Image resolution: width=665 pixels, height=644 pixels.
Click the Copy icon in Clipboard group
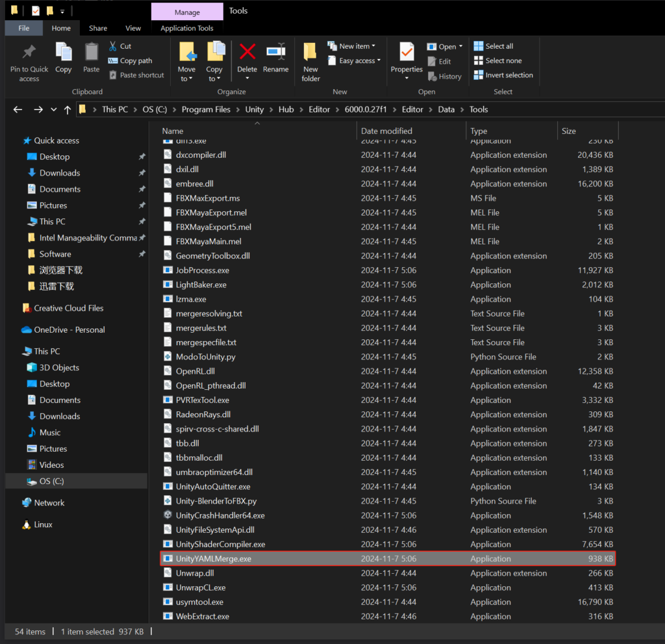[64, 53]
